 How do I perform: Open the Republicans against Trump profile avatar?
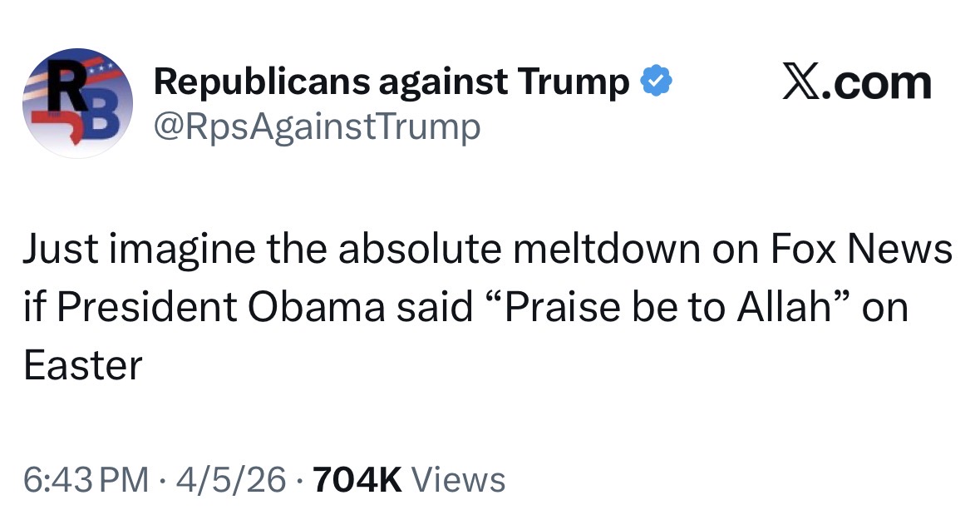77,103
